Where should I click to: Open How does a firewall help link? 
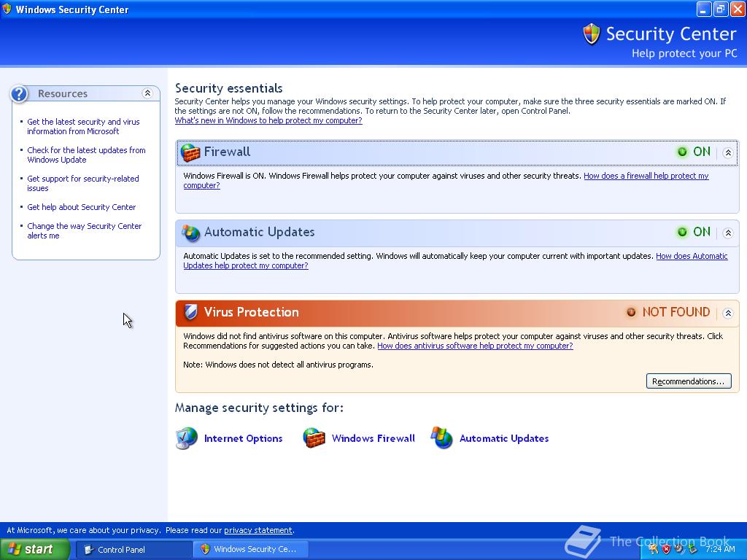click(646, 176)
